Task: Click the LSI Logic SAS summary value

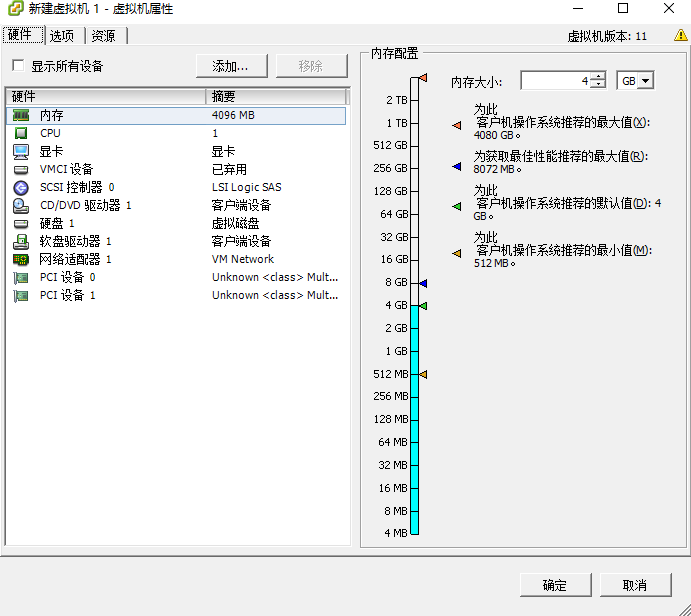Action: tap(247, 188)
